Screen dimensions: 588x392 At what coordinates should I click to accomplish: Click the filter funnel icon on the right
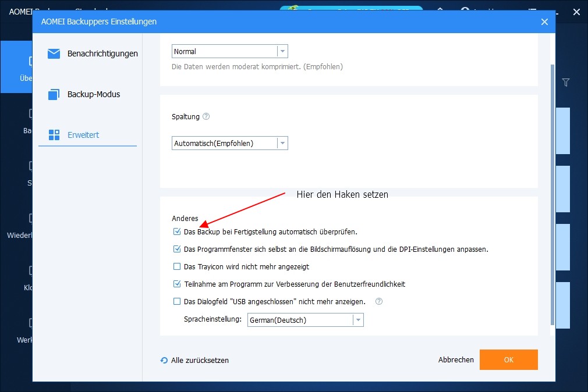(565, 83)
